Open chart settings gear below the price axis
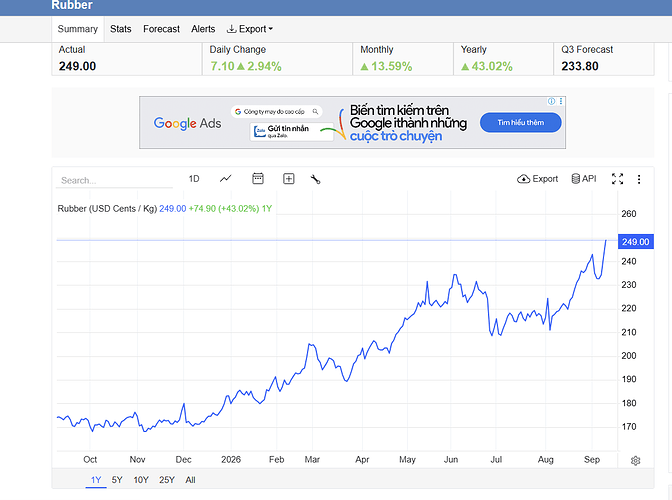 click(635, 461)
